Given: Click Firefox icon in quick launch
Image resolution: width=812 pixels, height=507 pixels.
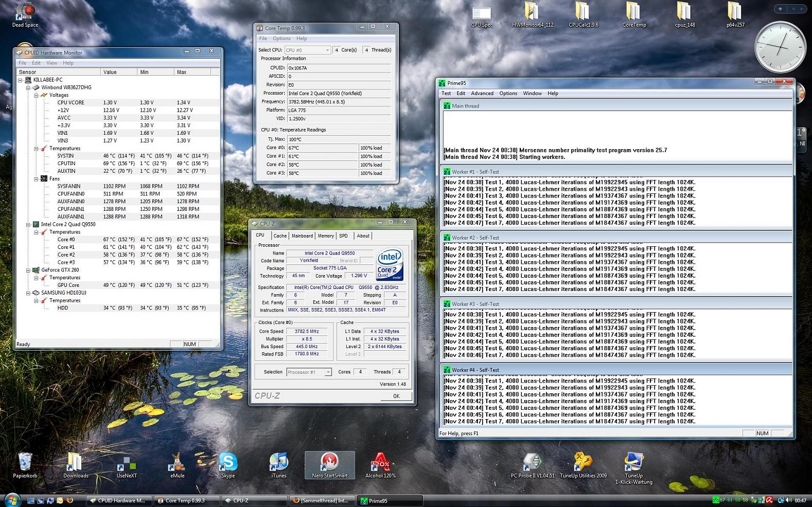Looking at the screenshot, I should click(69, 500).
